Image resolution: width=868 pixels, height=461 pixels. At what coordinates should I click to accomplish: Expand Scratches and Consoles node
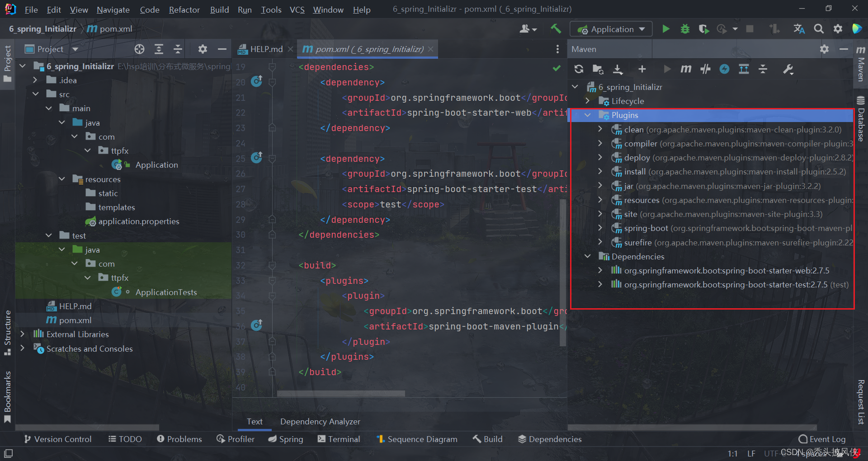[x=22, y=348]
